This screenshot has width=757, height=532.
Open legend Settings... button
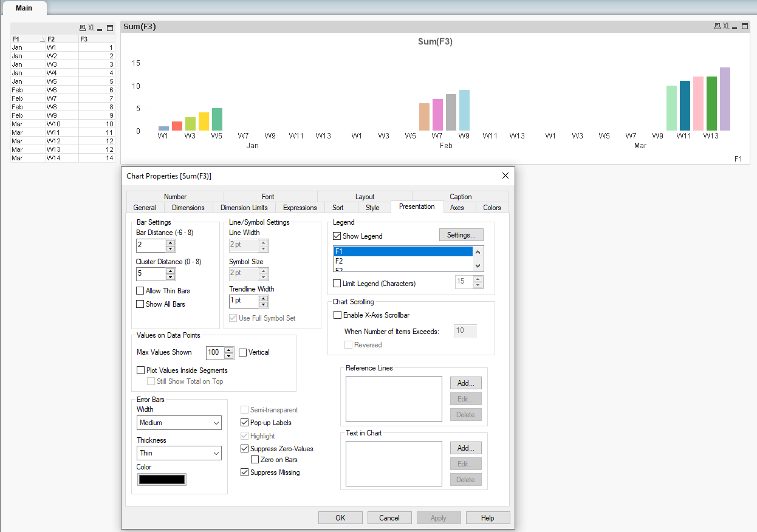pos(462,235)
